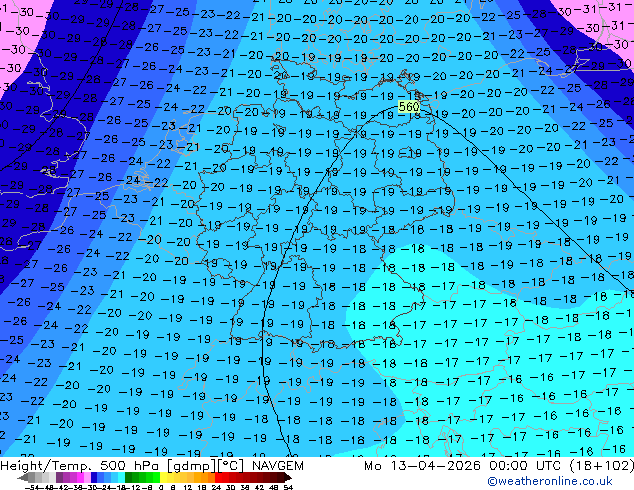Open the weatheronline.co.uk copyright link
The height and width of the screenshot is (490, 634).
[550, 481]
